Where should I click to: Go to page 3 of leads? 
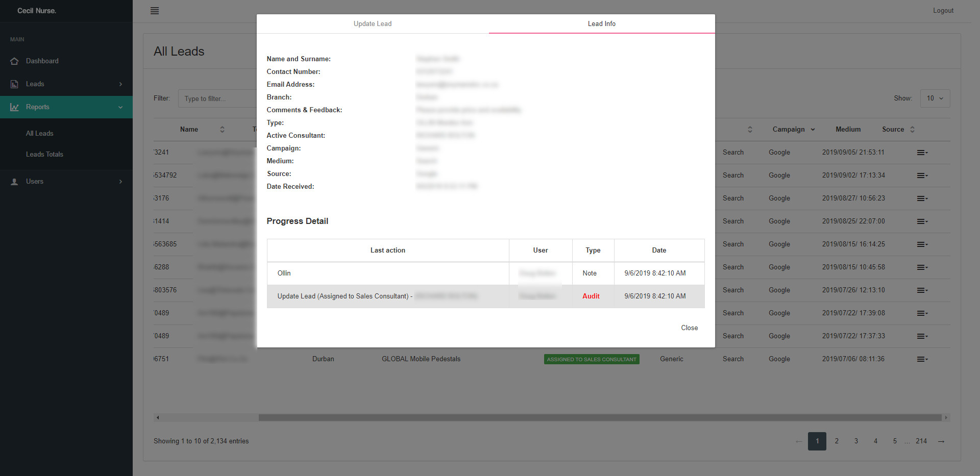(x=856, y=441)
